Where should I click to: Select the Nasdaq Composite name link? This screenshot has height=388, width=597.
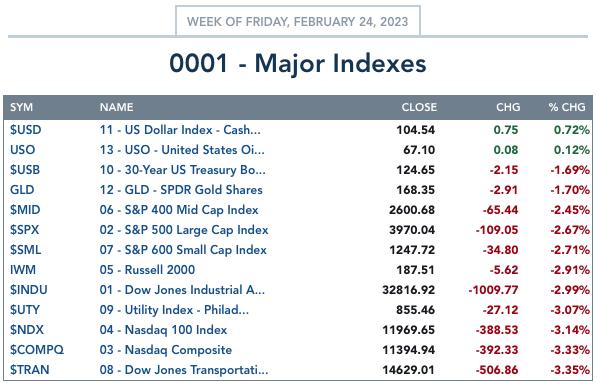pyautogui.click(x=166, y=350)
